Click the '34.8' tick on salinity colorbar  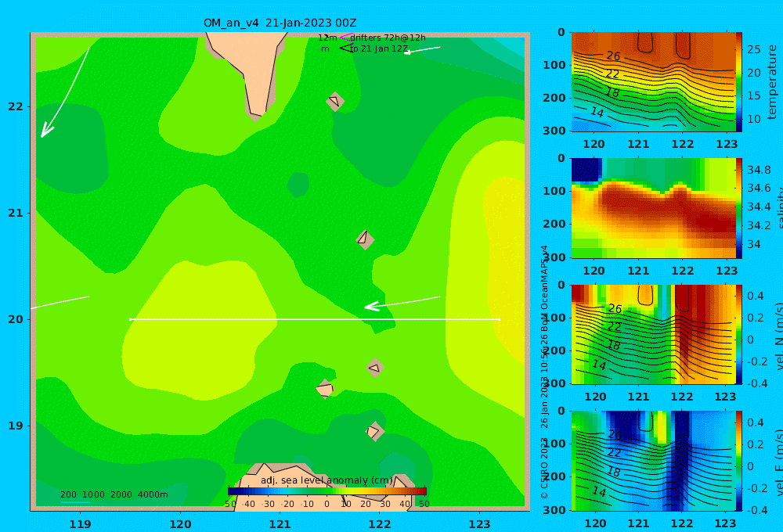click(x=759, y=171)
